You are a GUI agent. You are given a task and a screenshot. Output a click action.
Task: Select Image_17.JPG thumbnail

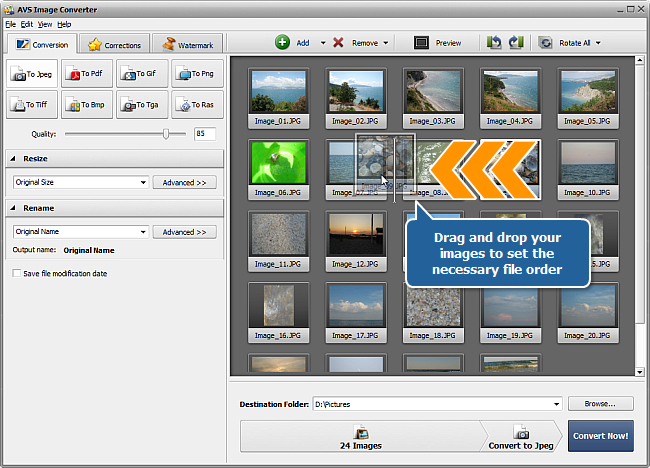[x=356, y=313]
